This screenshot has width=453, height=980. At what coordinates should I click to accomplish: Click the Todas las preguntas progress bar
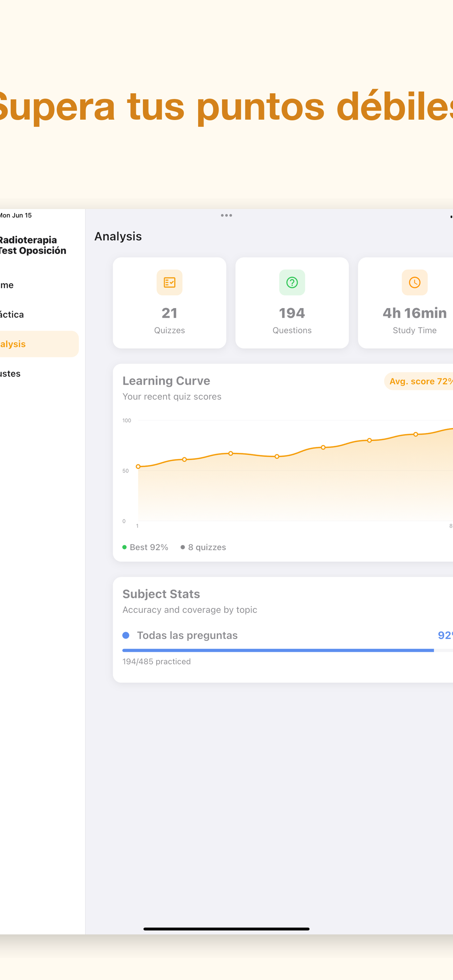pyautogui.click(x=287, y=650)
